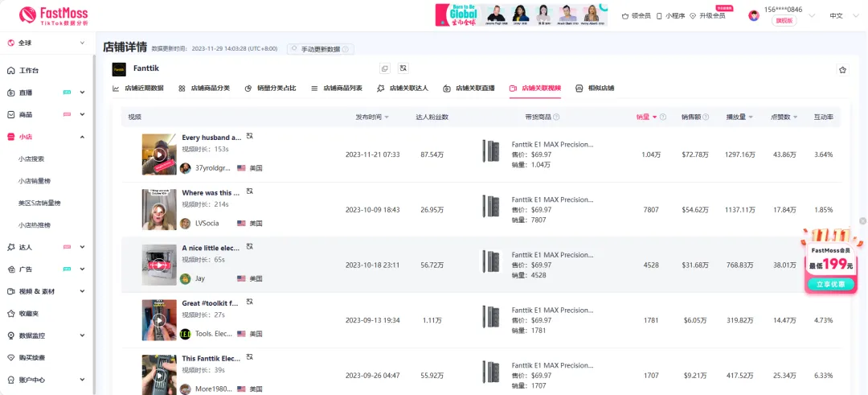Click the Jay creator avatar
Image resolution: width=868 pixels, height=395 pixels.
186,278
